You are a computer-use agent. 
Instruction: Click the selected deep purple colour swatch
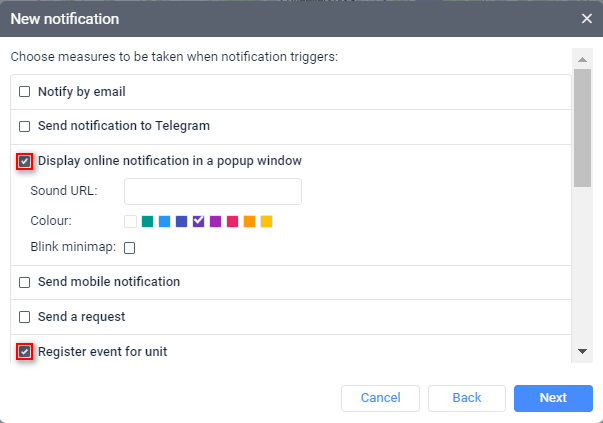(x=198, y=221)
